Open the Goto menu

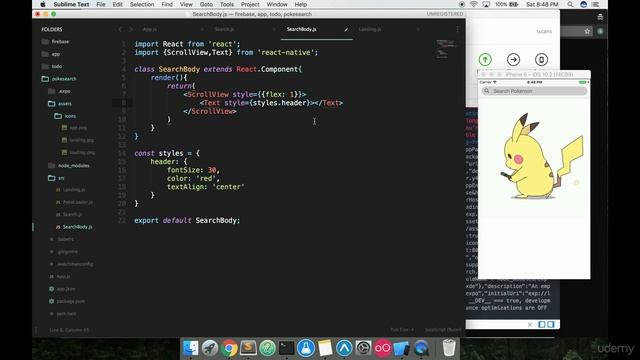[x=206, y=4]
